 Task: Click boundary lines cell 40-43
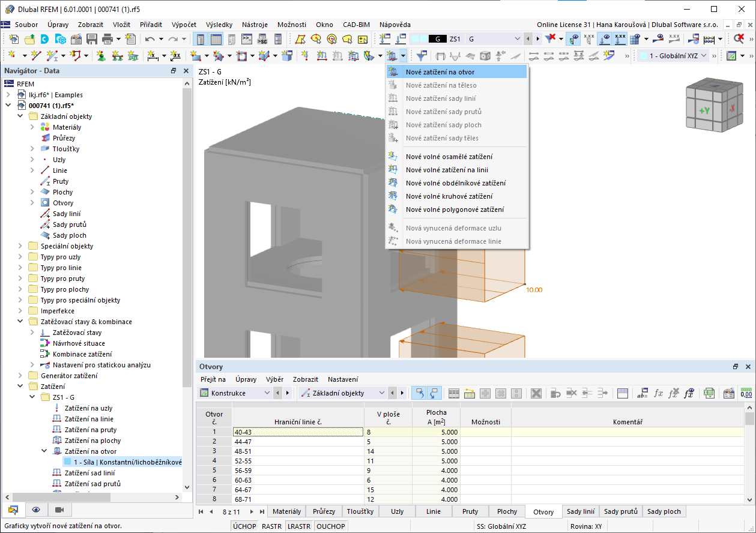coord(298,432)
